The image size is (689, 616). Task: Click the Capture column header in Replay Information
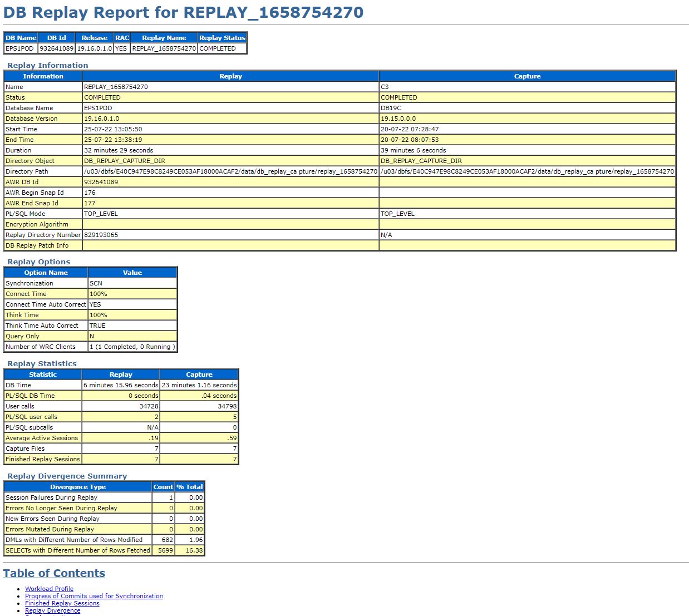[x=526, y=76]
